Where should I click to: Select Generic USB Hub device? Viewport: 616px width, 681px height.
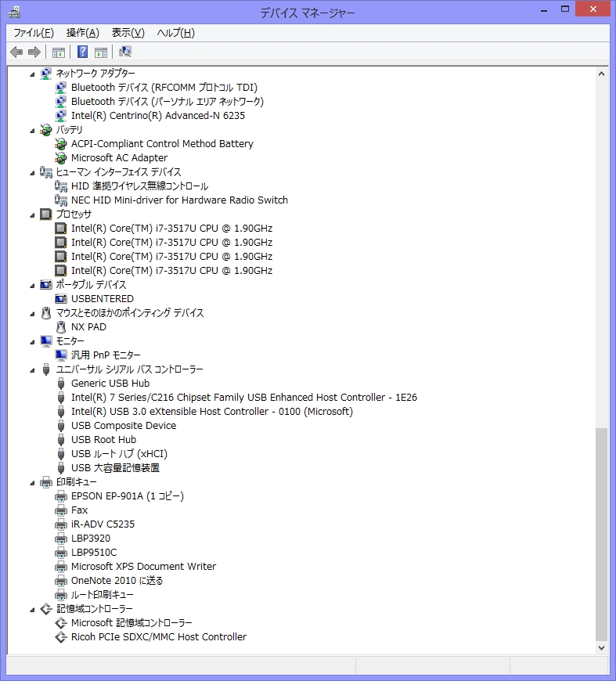pos(110,384)
